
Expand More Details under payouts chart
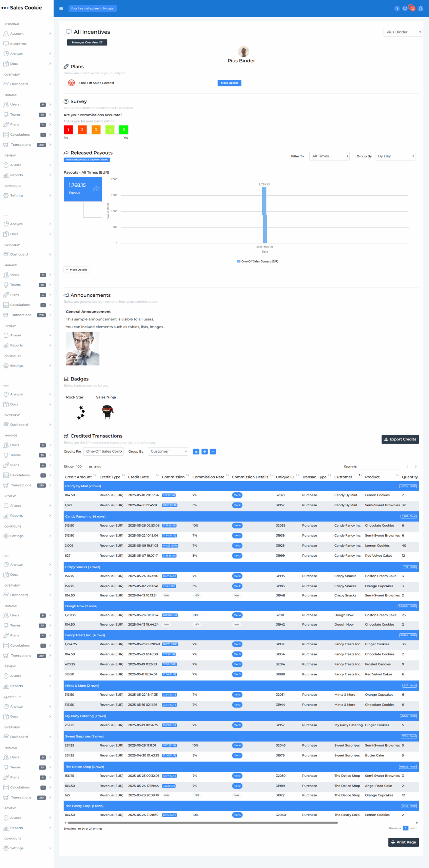(x=76, y=270)
